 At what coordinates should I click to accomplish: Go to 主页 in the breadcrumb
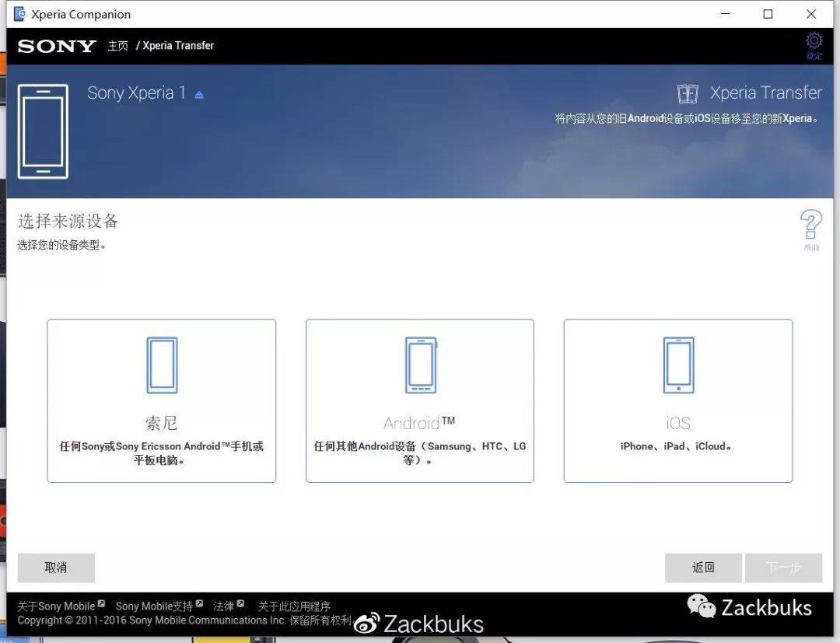click(x=118, y=46)
